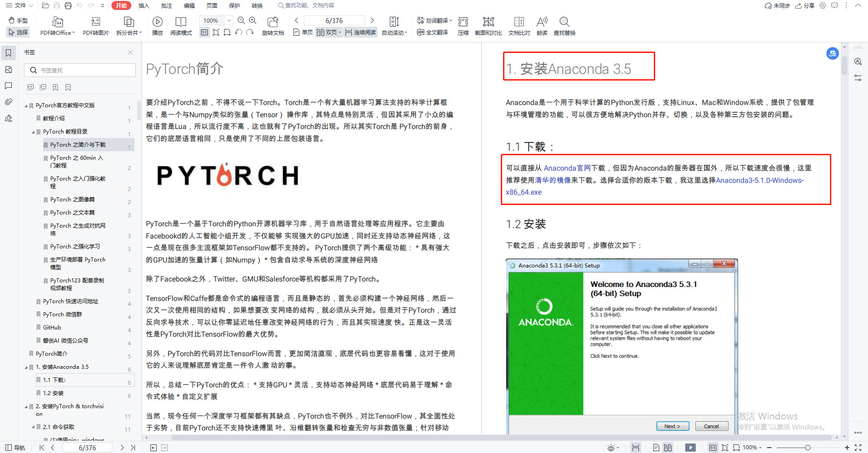
Task: Enter fullscreen with the status bar expand icon
Action: pyautogui.click(x=858, y=448)
